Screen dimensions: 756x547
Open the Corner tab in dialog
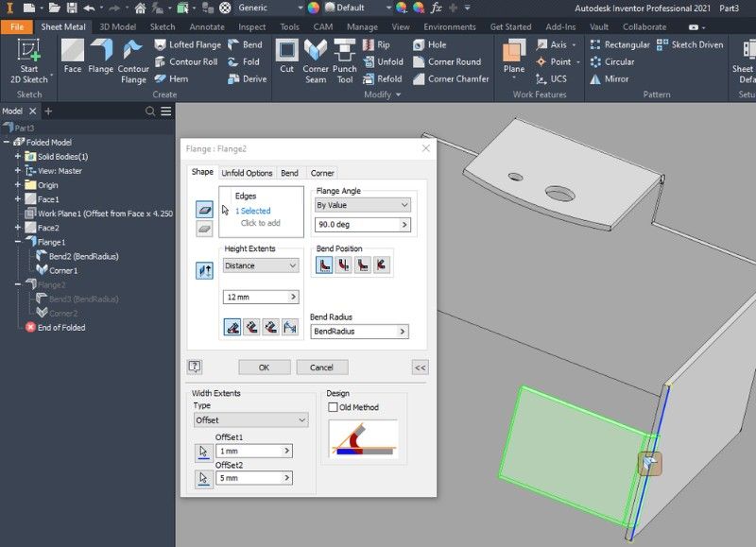point(322,173)
